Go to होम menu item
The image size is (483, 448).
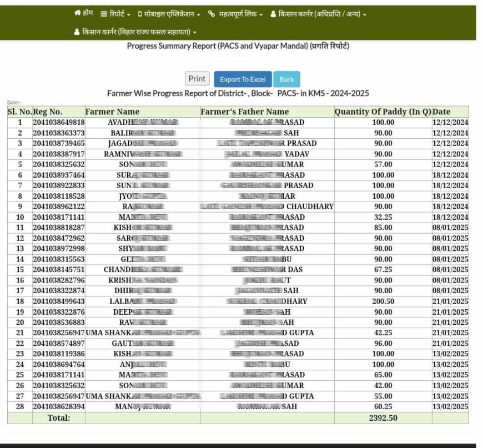click(x=88, y=13)
